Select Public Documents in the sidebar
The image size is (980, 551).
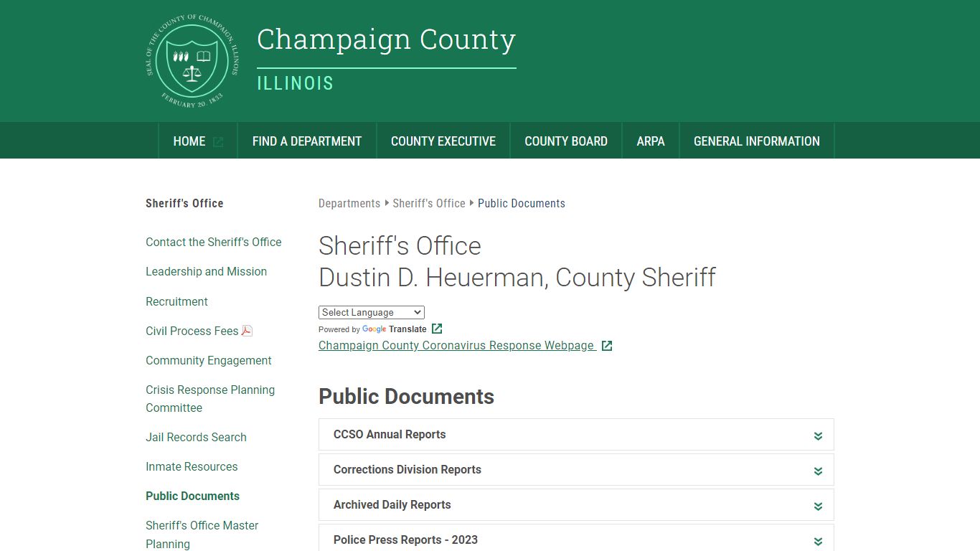[192, 496]
